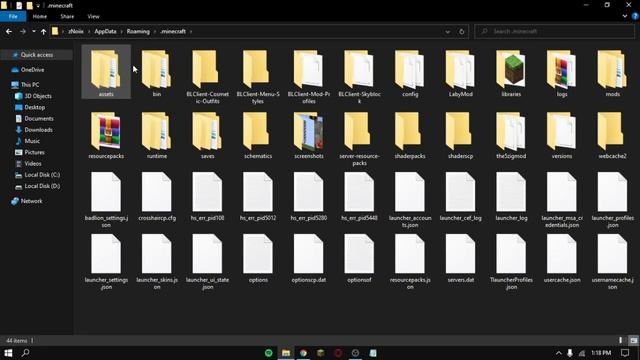Select the optionsof file
Viewport: 640px width, 360px height.
(x=359, y=258)
